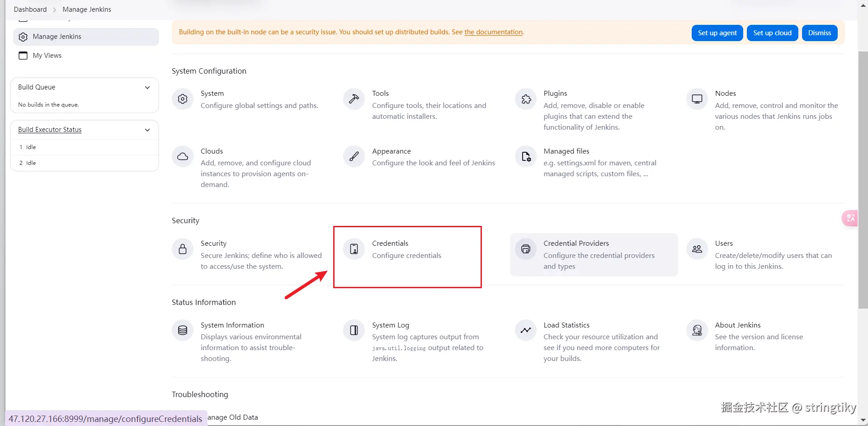868x426 pixels.
Task: Open the Nodes title link
Action: 726,94
